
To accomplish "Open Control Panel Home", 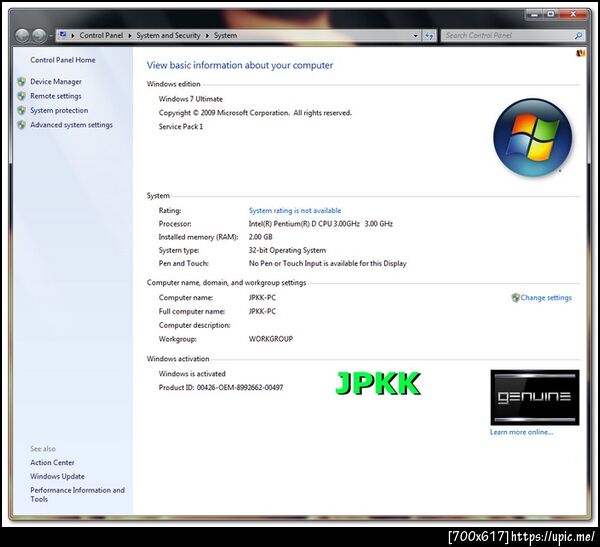I will click(x=63, y=60).
